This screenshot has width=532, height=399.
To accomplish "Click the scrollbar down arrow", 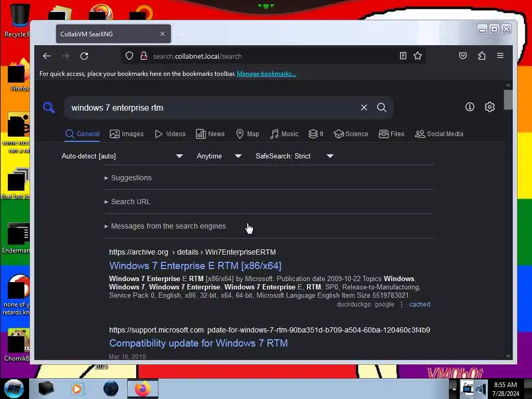I will coord(508,356).
